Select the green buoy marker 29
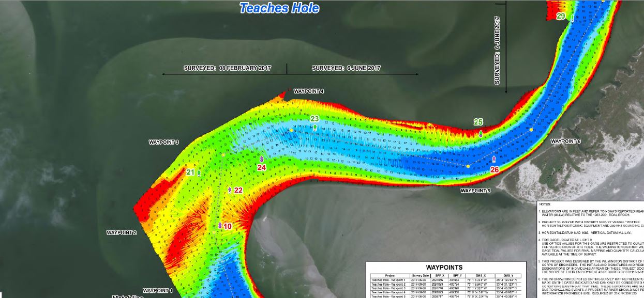Screen dimensions: 644x298 coord(571,17)
